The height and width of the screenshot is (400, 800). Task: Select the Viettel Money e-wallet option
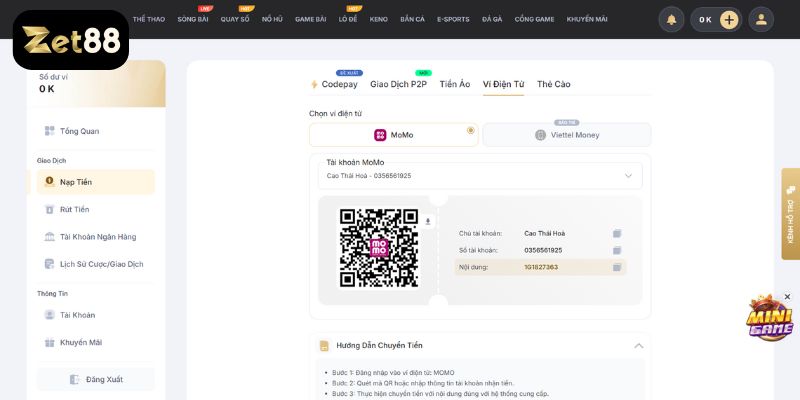(x=567, y=135)
